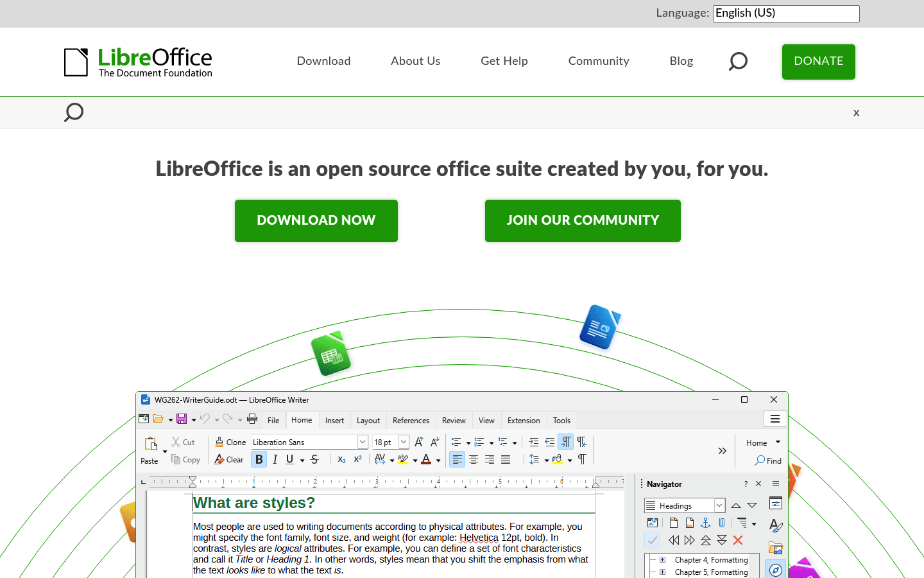Expand Chapter 4, Formatting tree node
This screenshot has height=578, width=924.
click(662, 560)
